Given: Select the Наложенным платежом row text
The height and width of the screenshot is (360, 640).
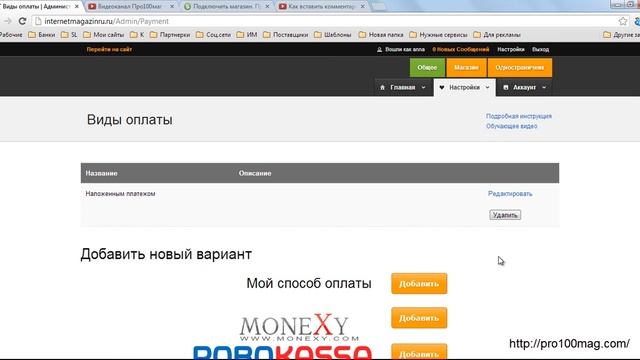Looking at the screenshot, I should click(x=120, y=193).
